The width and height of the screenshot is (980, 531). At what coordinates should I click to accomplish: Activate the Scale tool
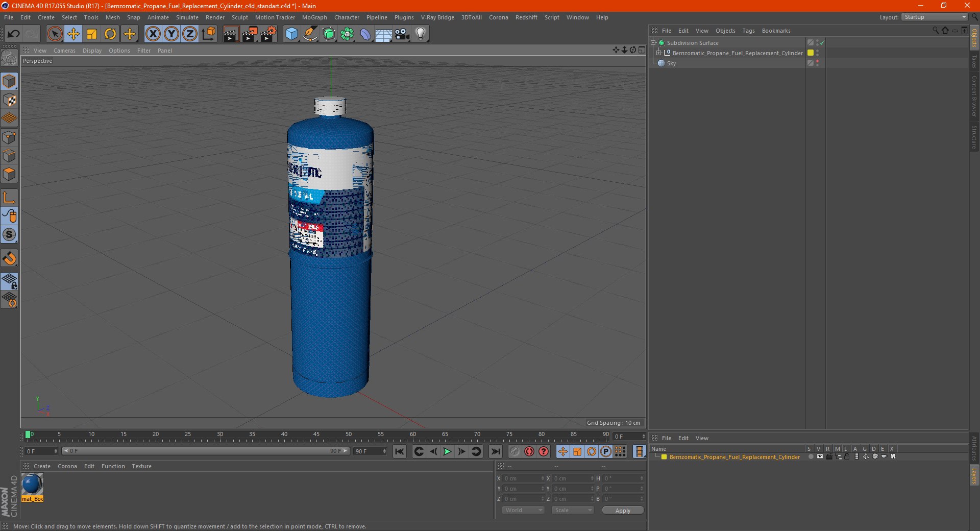[92, 34]
